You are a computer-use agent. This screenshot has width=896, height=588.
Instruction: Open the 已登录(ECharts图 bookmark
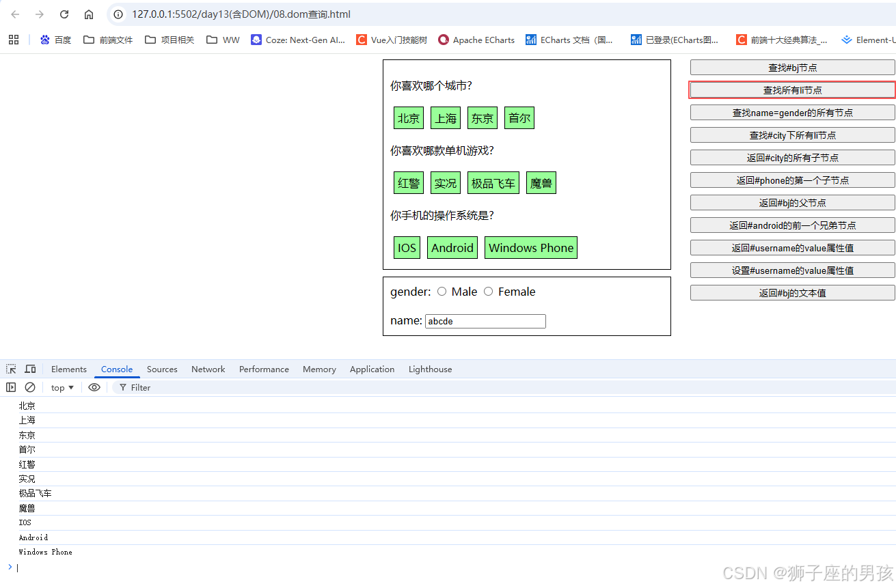pos(675,40)
